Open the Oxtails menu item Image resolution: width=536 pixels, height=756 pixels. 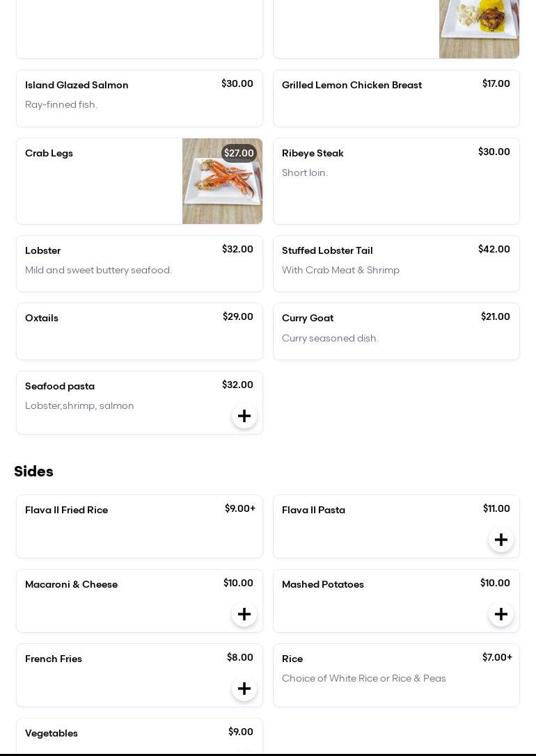[x=139, y=331]
